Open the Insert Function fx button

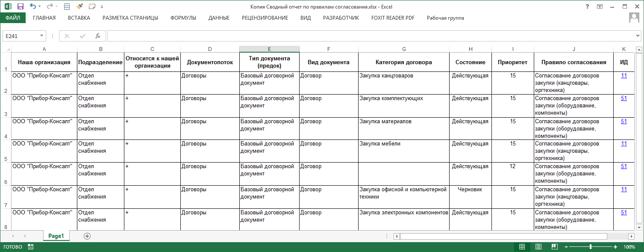tap(98, 36)
